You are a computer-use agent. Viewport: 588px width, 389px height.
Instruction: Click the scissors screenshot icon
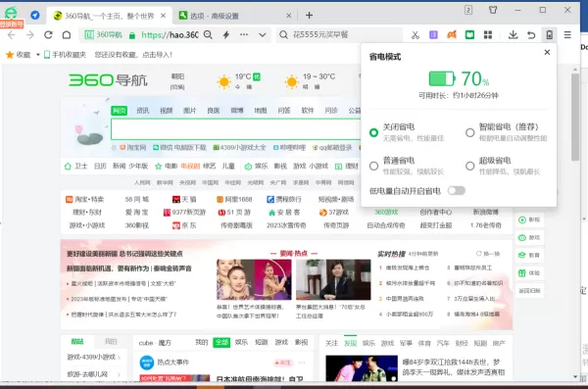(416, 35)
